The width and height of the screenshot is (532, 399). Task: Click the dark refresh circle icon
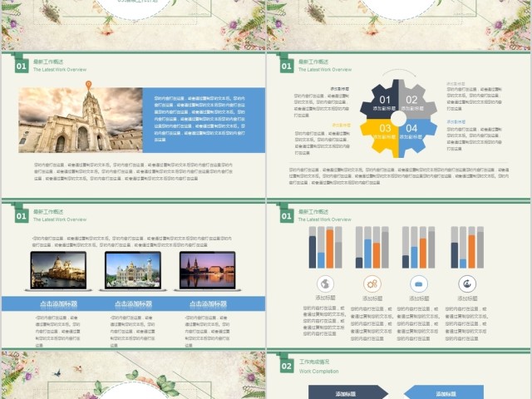(x=467, y=283)
